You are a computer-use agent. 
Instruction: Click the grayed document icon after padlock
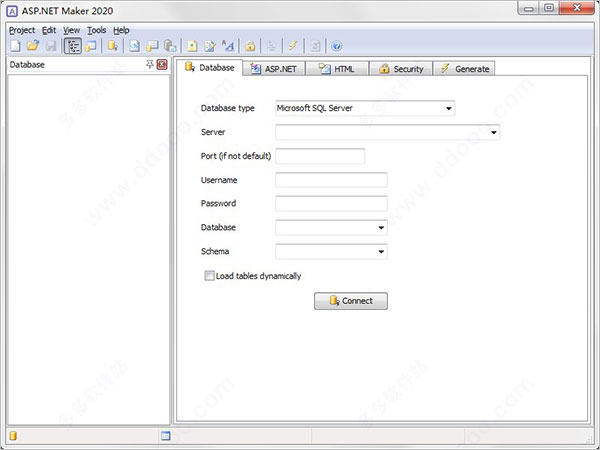[271, 46]
